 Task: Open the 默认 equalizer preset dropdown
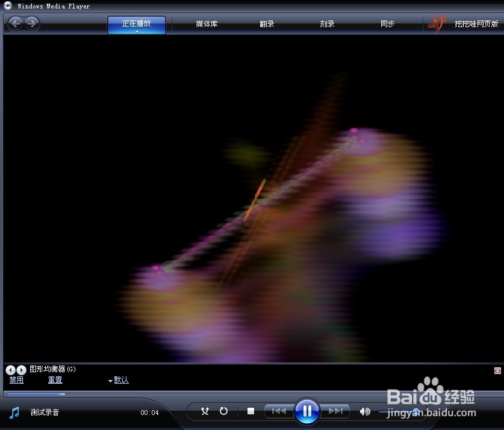tap(119, 380)
